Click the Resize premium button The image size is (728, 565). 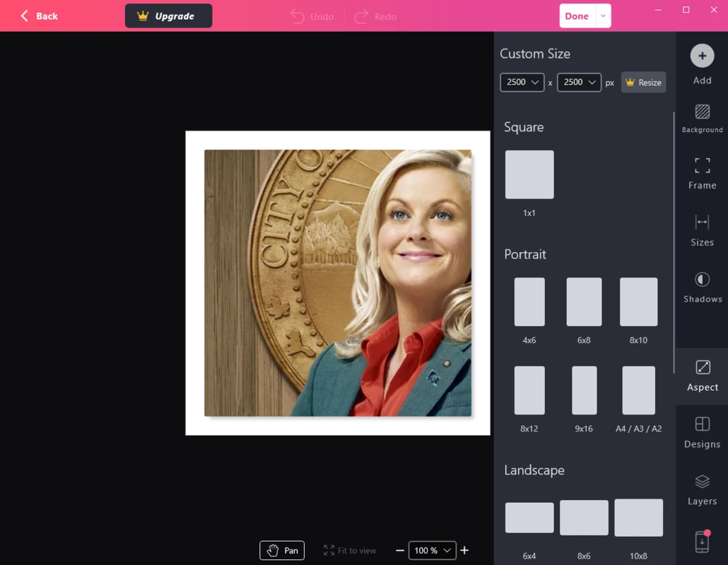pos(643,83)
